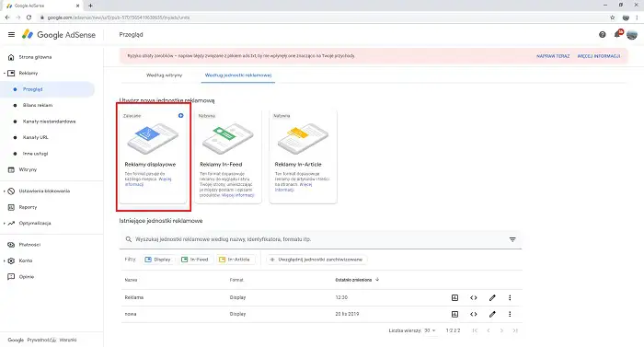This screenshot has height=347, width=644.
Task: Get code for the Reklama ad unit
Action: [x=474, y=297]
